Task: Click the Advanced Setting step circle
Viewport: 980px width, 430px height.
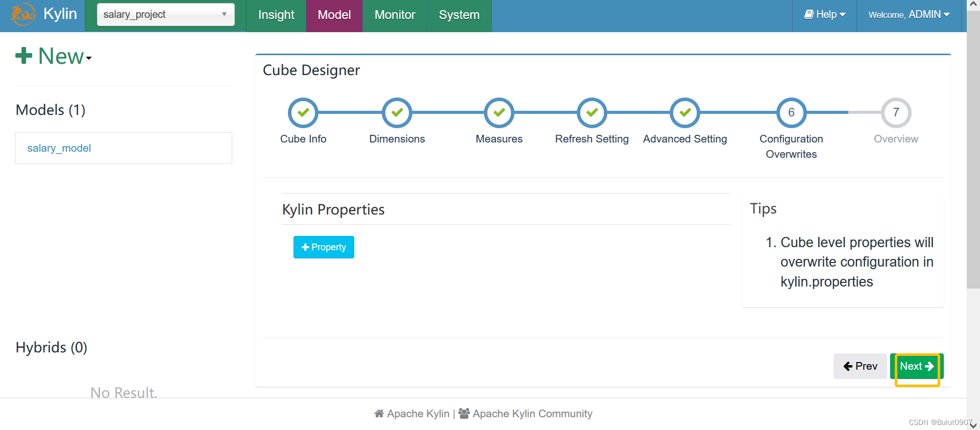Action: point(685,112)
